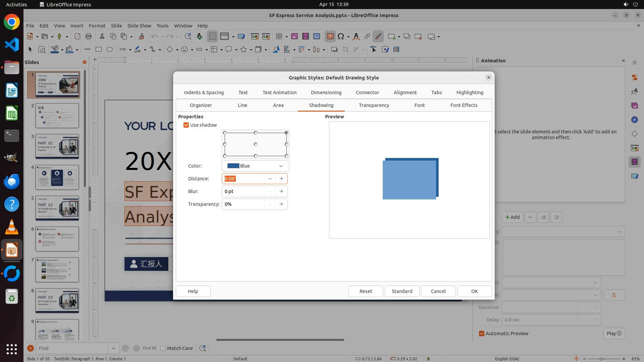Toggle the Automatic Preview checkbox
This screenshot has height=362, width=644.
point(482,334)
